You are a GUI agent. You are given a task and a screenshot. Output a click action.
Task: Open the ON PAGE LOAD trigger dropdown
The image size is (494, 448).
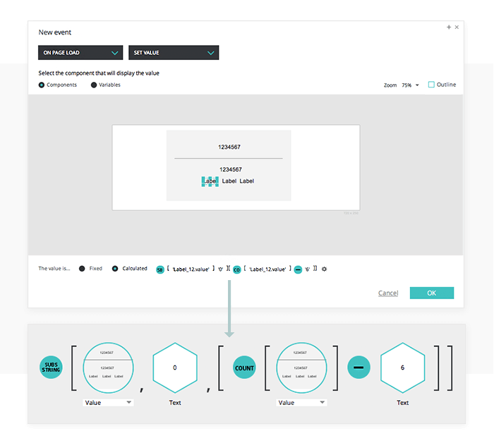pos(80,53)
